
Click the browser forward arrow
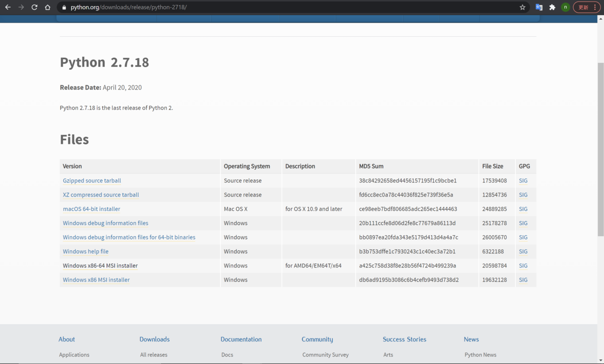point(21,7)
